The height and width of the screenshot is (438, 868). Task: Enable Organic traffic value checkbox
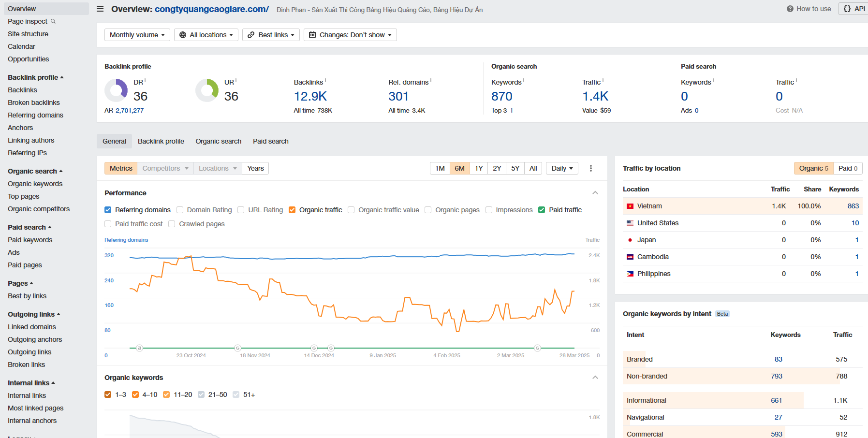coord(351,210)
